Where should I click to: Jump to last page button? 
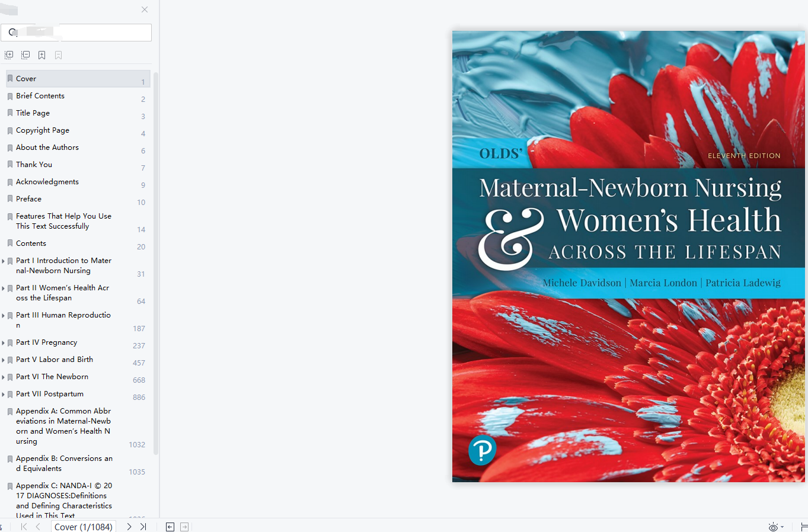(x=143, y=527)
